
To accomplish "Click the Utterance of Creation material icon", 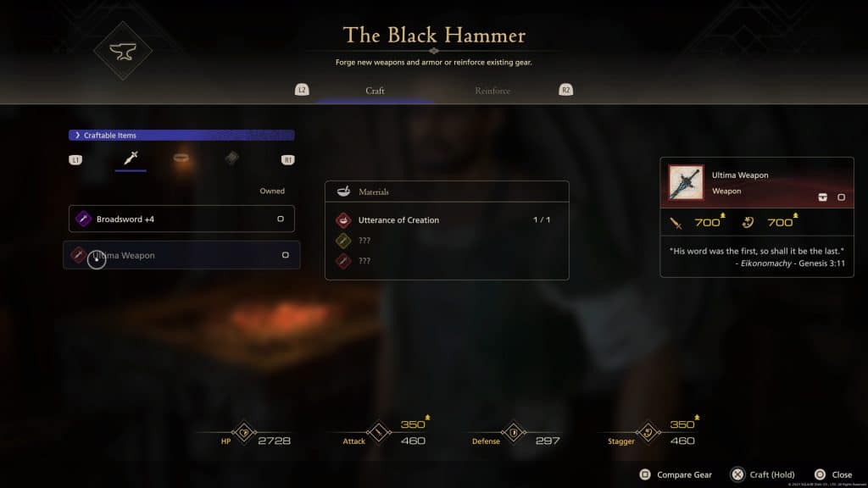I will 343,220.
